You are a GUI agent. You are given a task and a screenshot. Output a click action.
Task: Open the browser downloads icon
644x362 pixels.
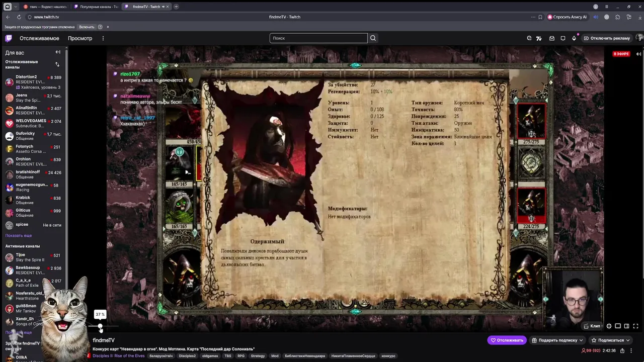click(x=639, y=17)
